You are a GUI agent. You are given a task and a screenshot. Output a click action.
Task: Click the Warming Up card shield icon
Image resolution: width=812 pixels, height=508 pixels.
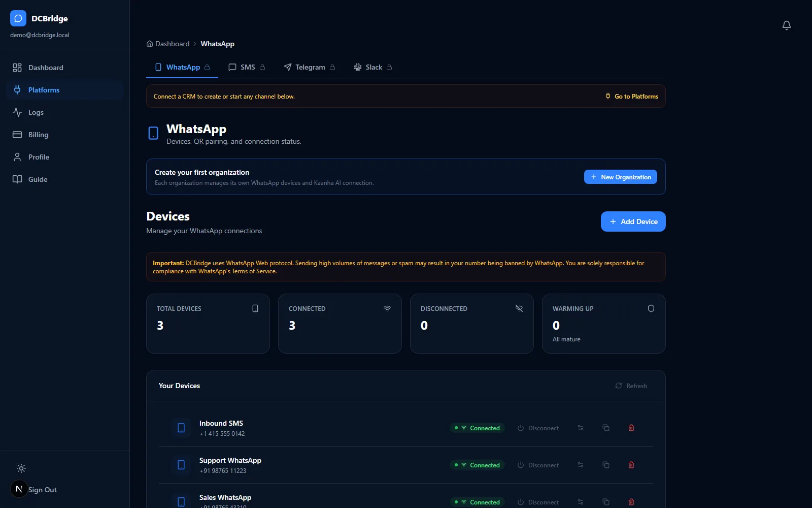(x=651, y=308)
